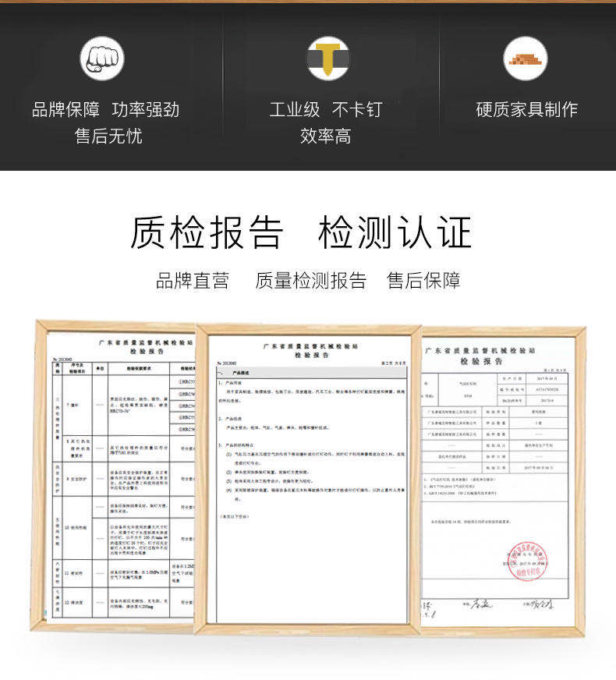The height and width of the screenshot is (680, 616).
Task: Select the 工业级 不卡钉 label
Action: click(x=326, y=109)
